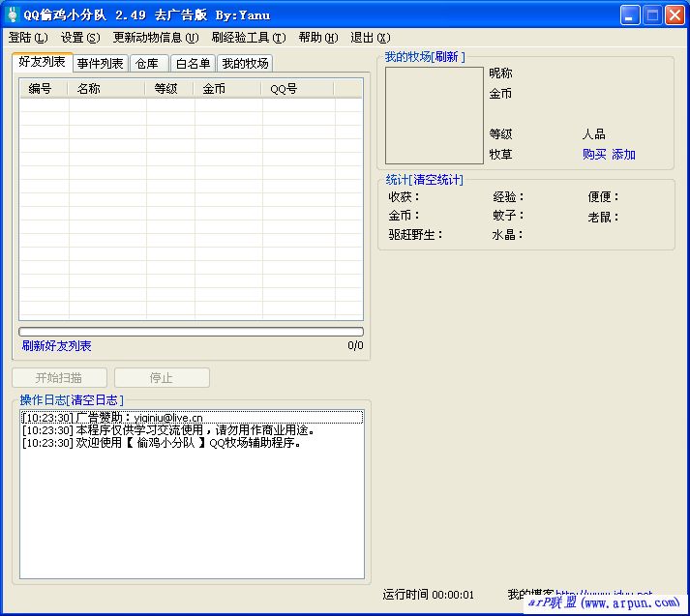Open the 登陆(L) menu
Image resolution: width=690 pixels, height=616 pixels.
tap(28, 38)
